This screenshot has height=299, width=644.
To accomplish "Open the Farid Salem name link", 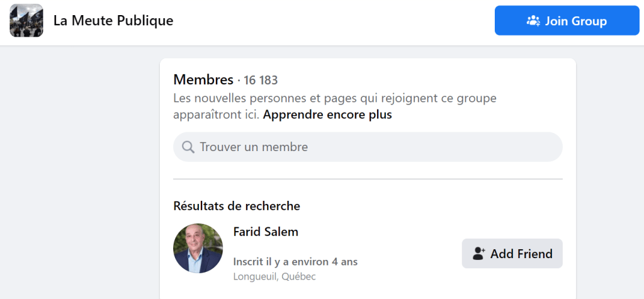I will [266, 232].
